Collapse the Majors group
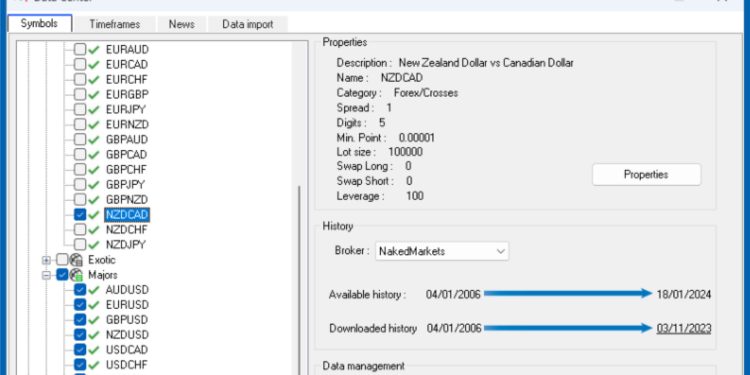 click(46, 275)
